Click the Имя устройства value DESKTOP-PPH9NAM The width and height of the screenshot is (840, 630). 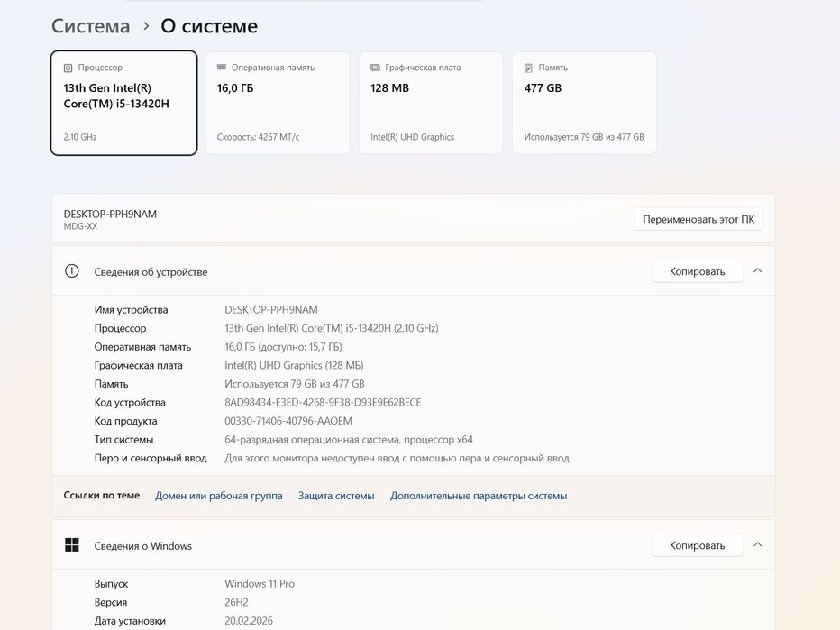[271, 310]
